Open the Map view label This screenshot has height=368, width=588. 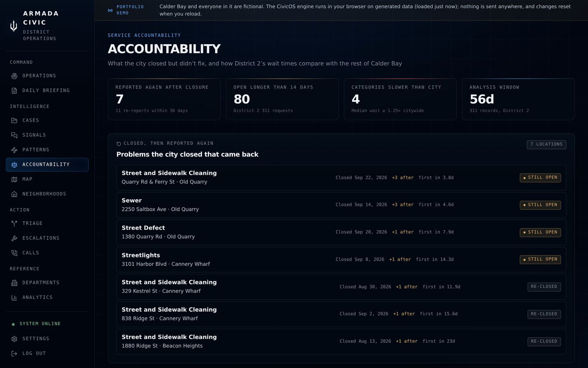(x=27, y=179)
